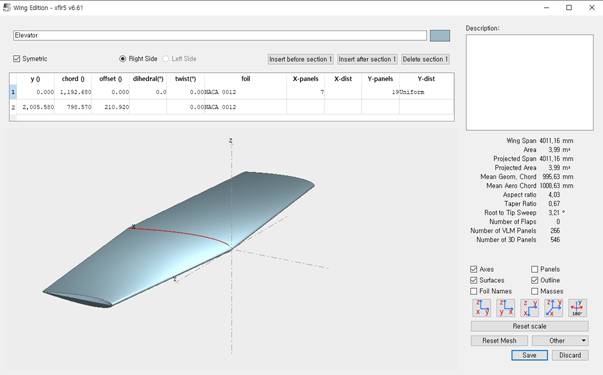Select the isometric 3D view icon
The height and width of the screenshot is (375, 603).
[x=553, y=308]
